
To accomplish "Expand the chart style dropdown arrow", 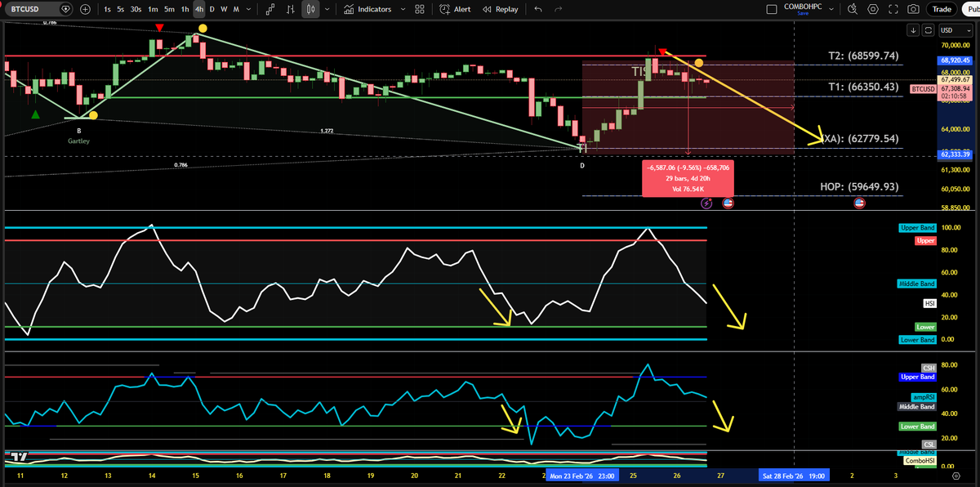I will [327, 9].
